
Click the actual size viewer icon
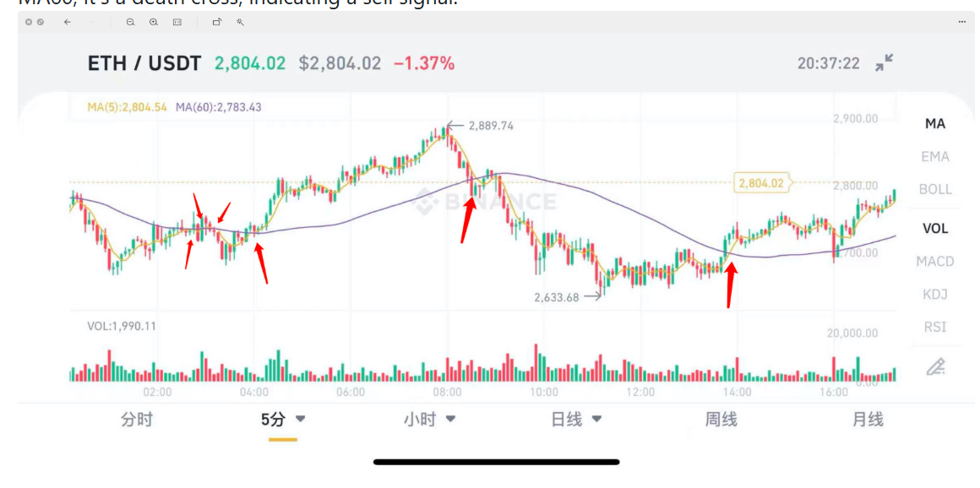tap(177, 22)
